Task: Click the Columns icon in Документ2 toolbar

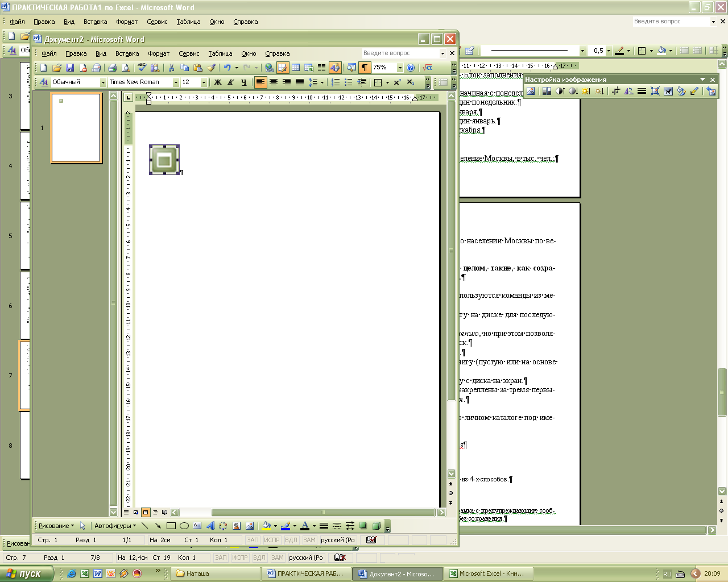Action: 322,68
